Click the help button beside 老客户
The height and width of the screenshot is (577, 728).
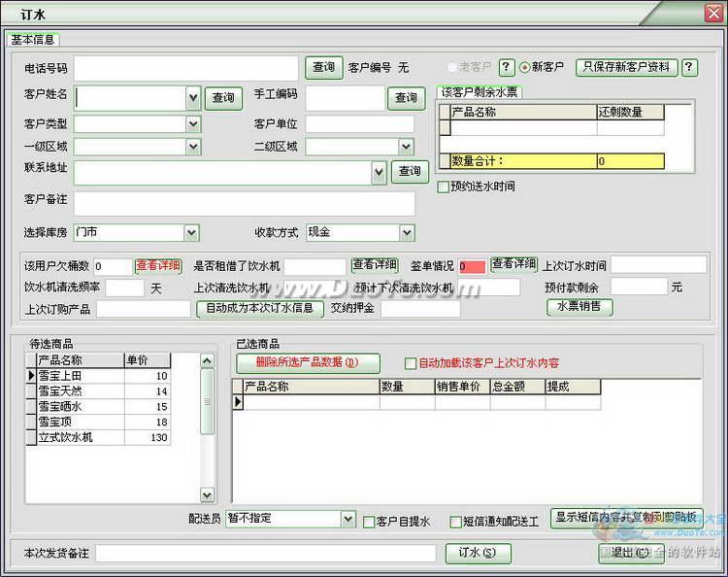506,67
